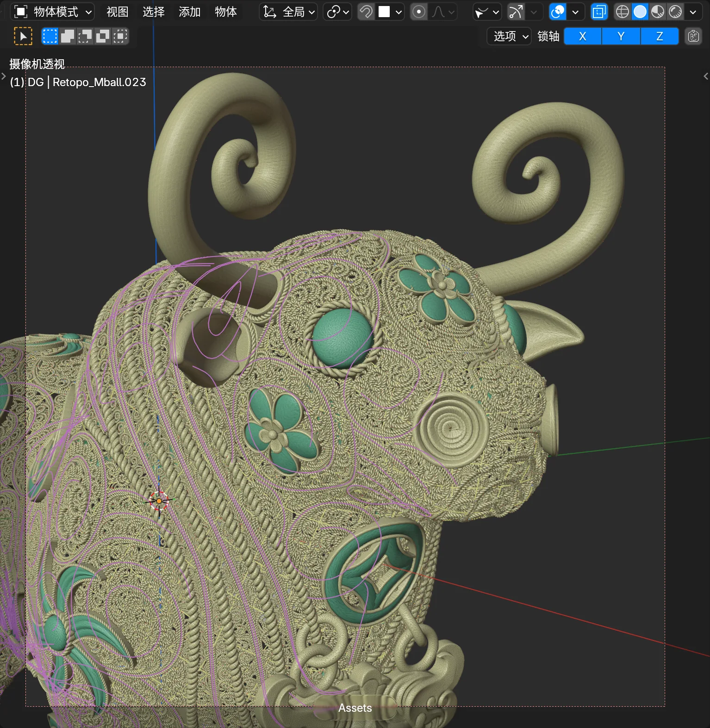This screenshot has height=728, width=710.
Task: Toggle viewport gizmos display
Action: [x=516, y=12]
